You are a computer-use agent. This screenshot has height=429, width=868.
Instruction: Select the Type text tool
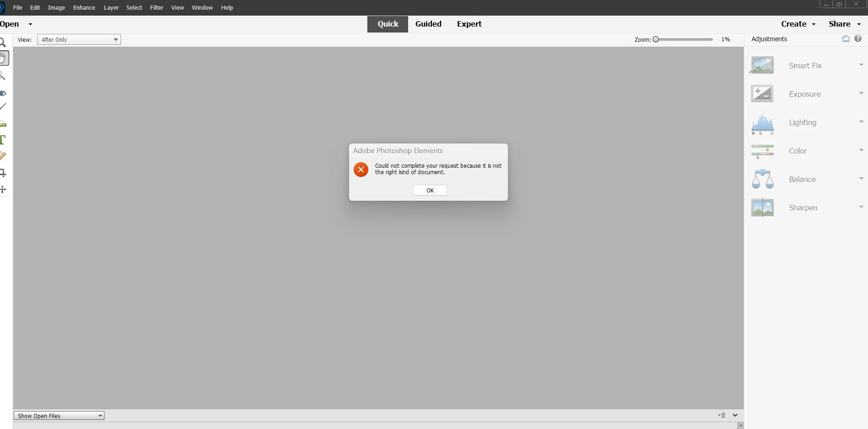click(3, 140)
